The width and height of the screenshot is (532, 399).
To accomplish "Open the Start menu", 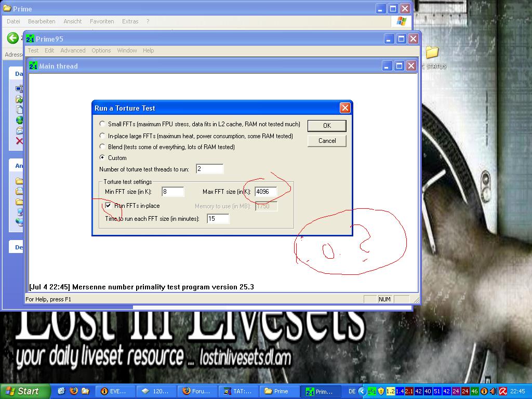I will [24, 391].
